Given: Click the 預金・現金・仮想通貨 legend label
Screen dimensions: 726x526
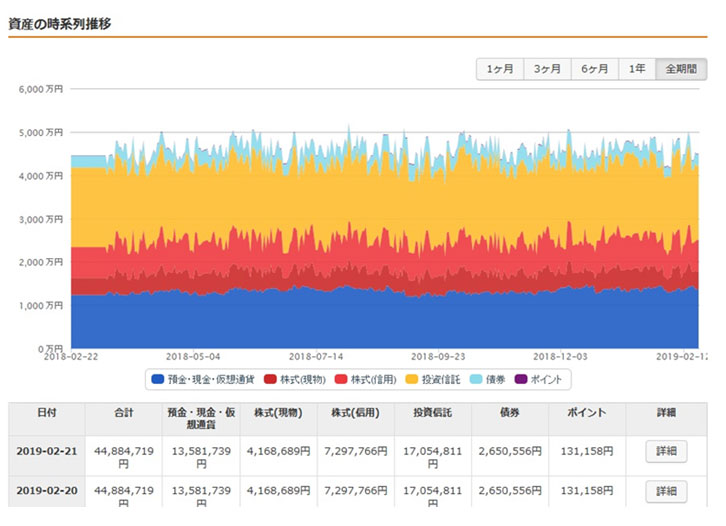Looking at the screenshot, I should pos(211,380).
